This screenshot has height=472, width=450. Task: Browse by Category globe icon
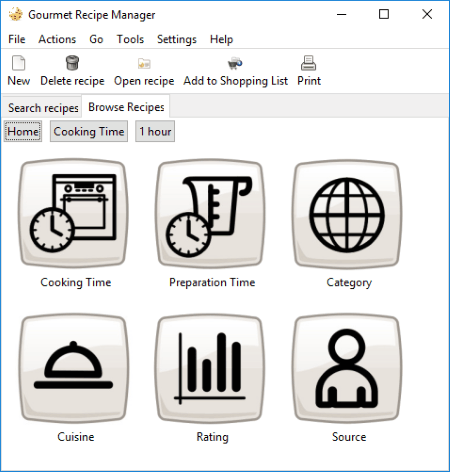click(347, 214)
